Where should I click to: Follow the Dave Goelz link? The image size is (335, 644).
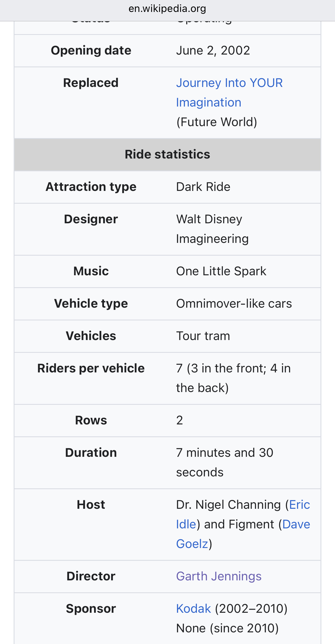pos(296,524)
